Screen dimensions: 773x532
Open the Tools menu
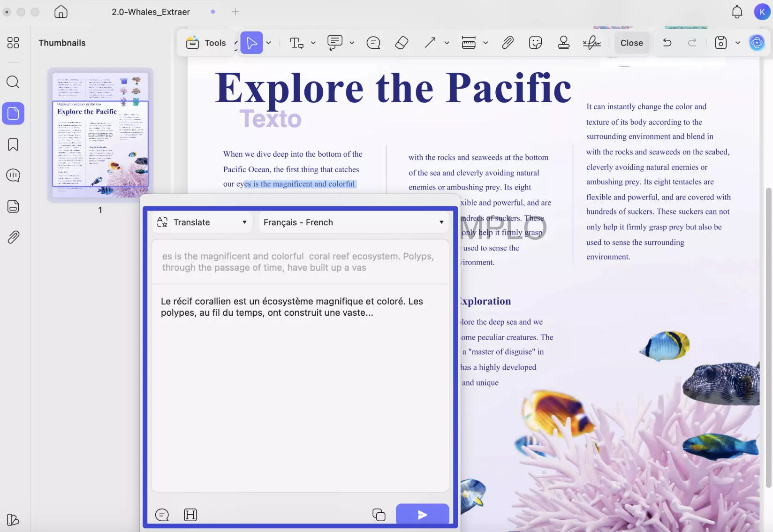tap(206, 43)
